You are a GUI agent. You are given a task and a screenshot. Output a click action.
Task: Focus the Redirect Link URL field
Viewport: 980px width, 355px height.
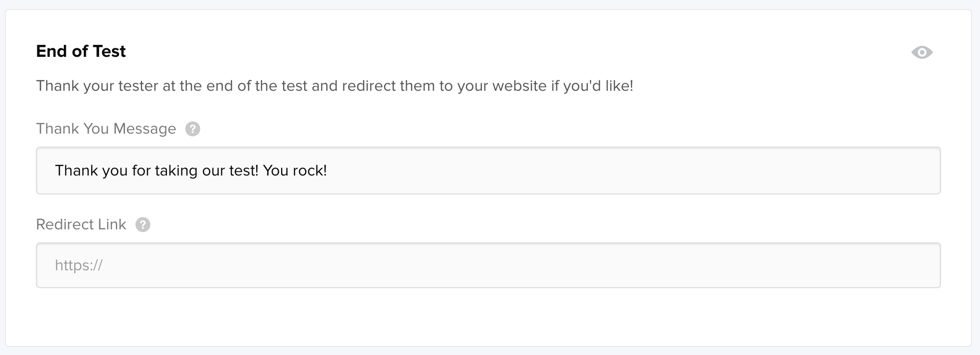pyautogui.click(x=488, y=265)
